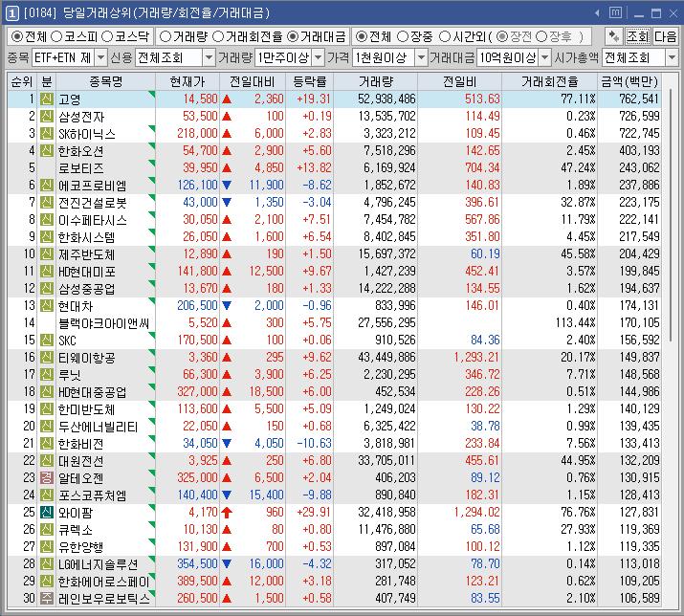
Task: Click the blue down triangle in 한화비전 row
Action: pos(227,444)
